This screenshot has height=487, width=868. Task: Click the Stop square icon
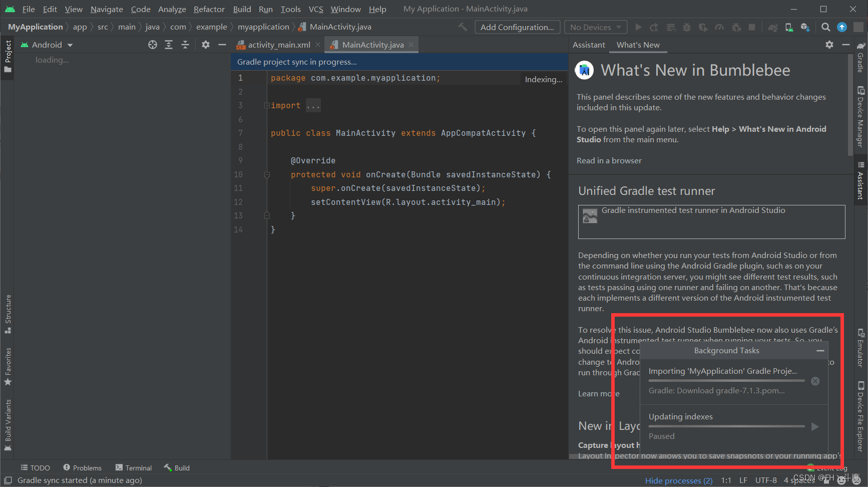click(752, 27)
